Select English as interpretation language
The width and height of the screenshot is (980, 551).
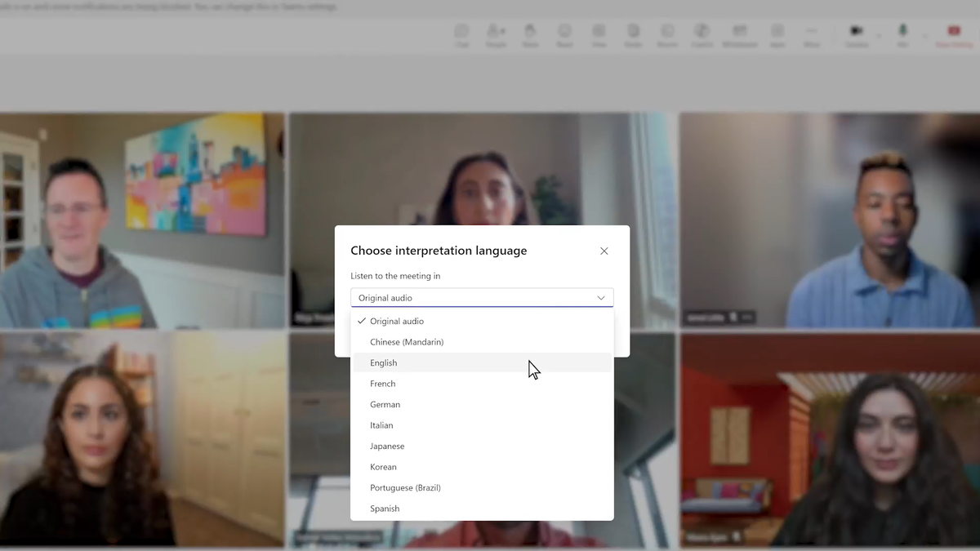pyautogui.click(x=384, y=362)
